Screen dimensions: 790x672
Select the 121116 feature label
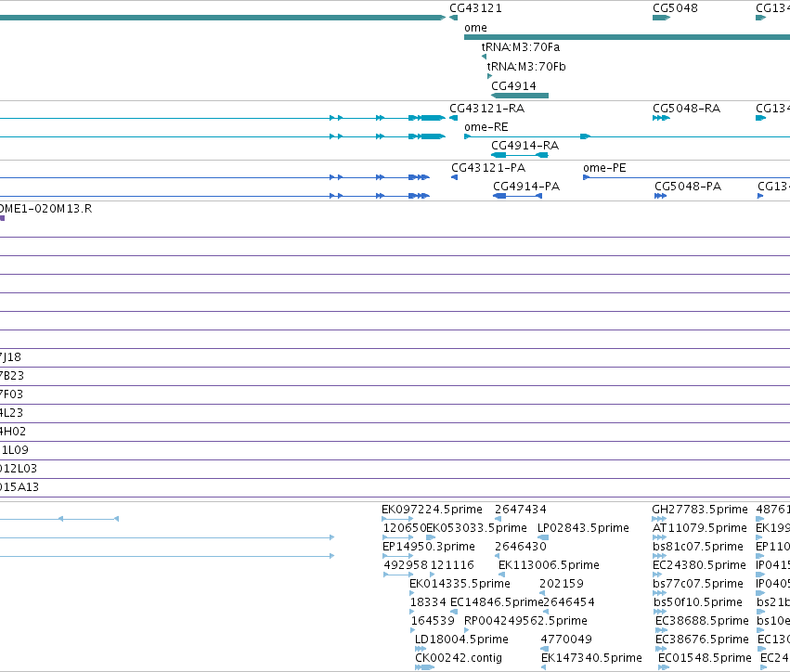(x=452, y=565)
